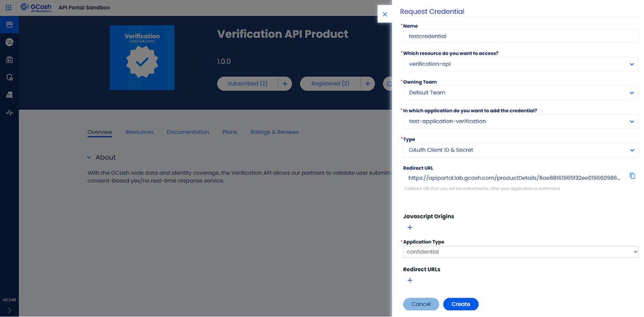Click the API Portal Sandbox title
This screenshot has width=644, height=317.
click(84, 7)
